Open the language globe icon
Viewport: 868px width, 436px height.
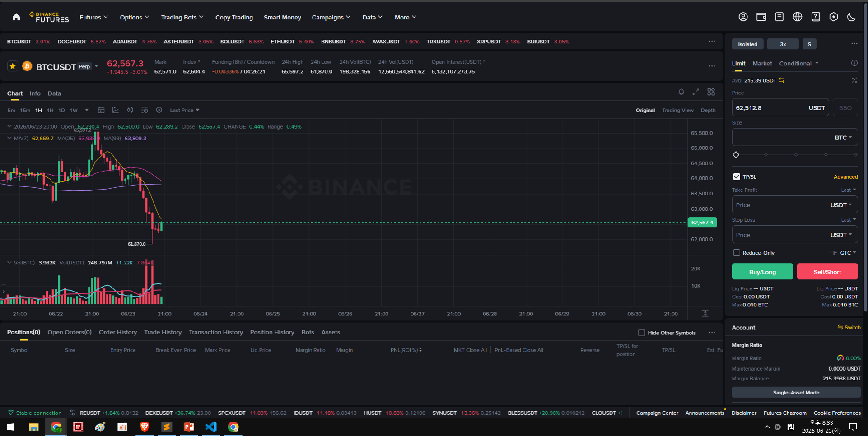pyautogui.click(x=798, y=17)
